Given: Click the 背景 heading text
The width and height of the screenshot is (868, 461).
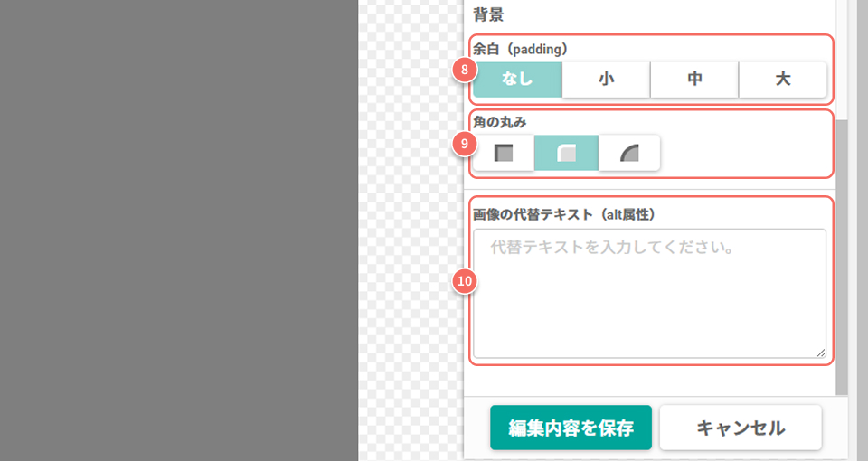Looking at the screenshot, I should click(489, 15).
